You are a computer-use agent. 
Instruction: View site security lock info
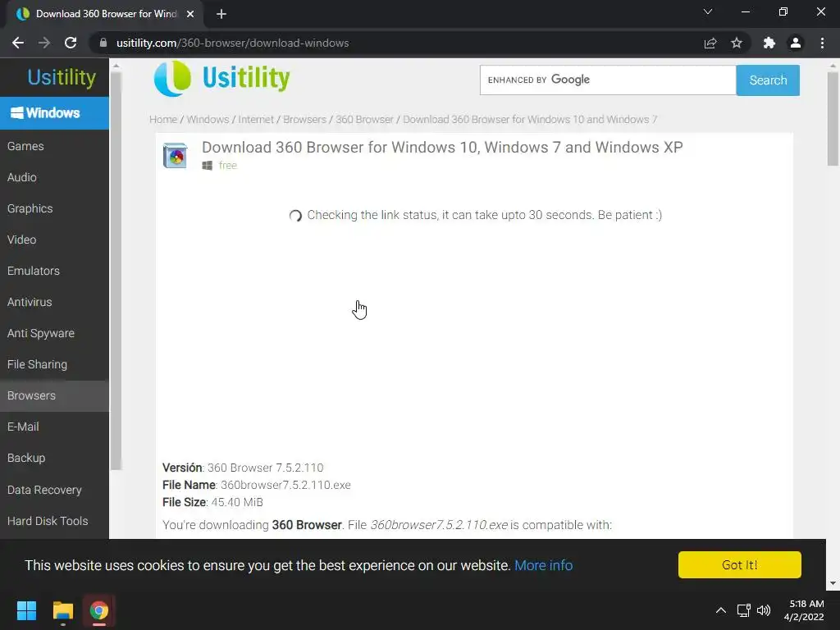pyautogui.click(x=103, y=43)
